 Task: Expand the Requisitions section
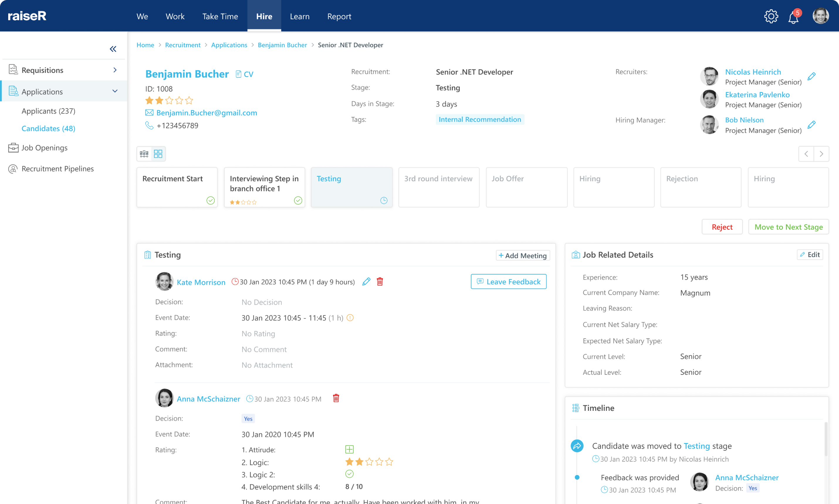pyautogui.click(x=115, y=70)
